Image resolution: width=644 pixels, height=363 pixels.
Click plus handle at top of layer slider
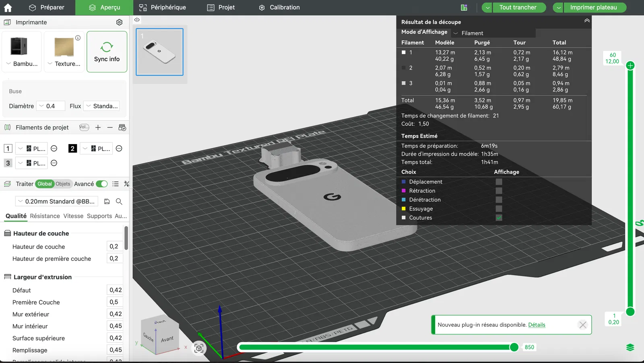tap(630, 66)
